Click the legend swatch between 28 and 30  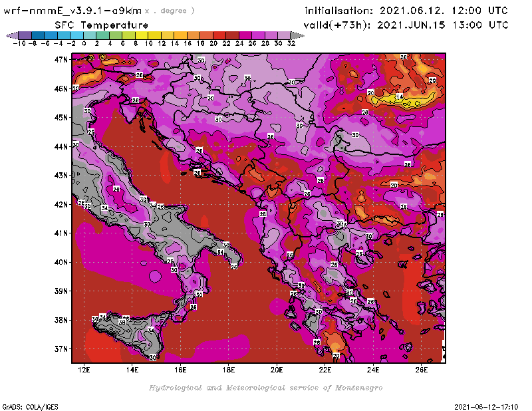271,35
